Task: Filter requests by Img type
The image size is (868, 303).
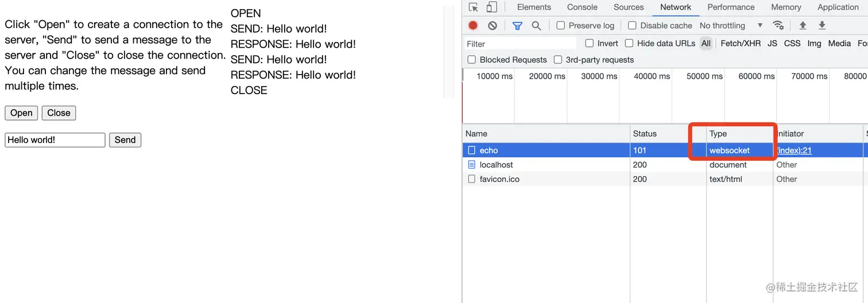Action: tap(814, 43)
